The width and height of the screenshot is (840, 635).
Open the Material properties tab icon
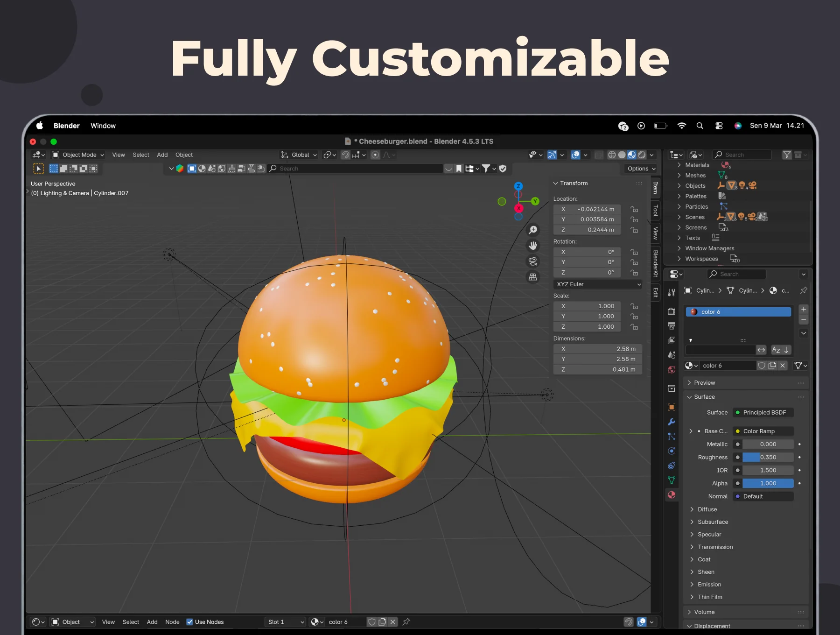tap(672, 495)
